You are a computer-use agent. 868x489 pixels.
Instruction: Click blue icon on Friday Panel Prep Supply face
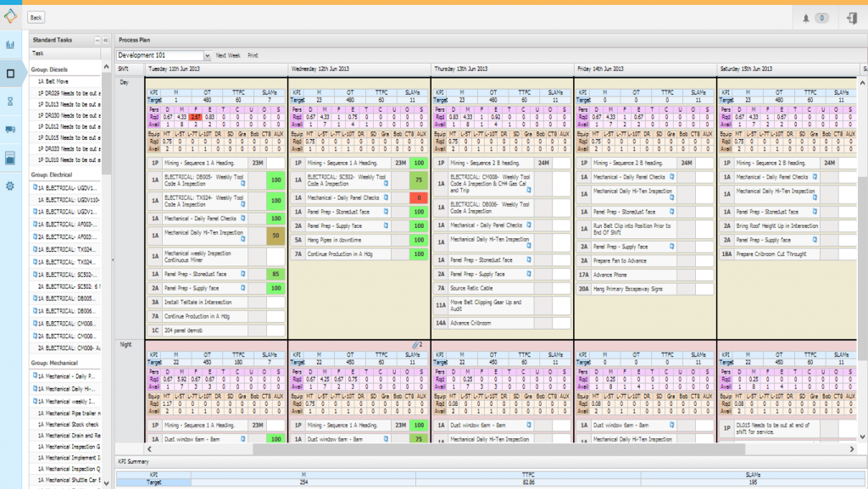672,246
